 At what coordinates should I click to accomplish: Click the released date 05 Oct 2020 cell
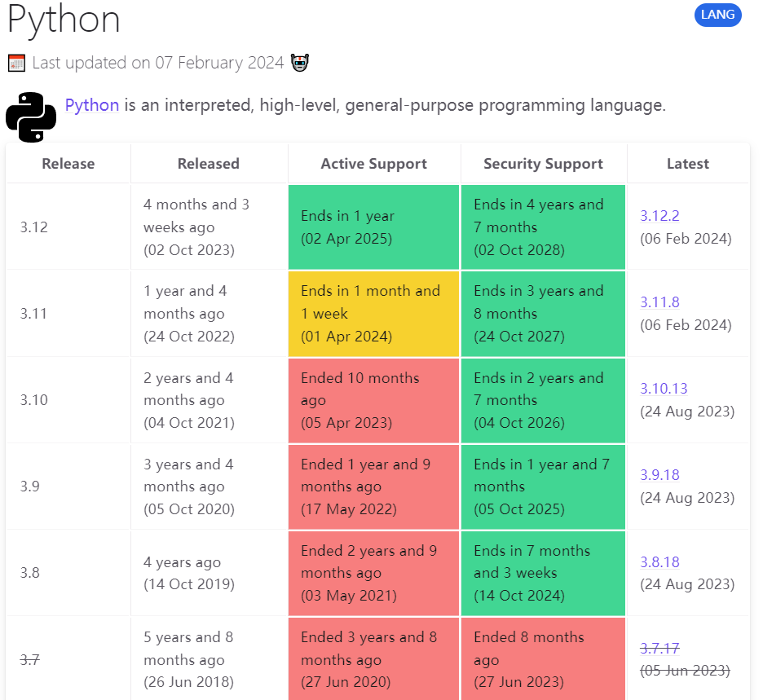209,486
